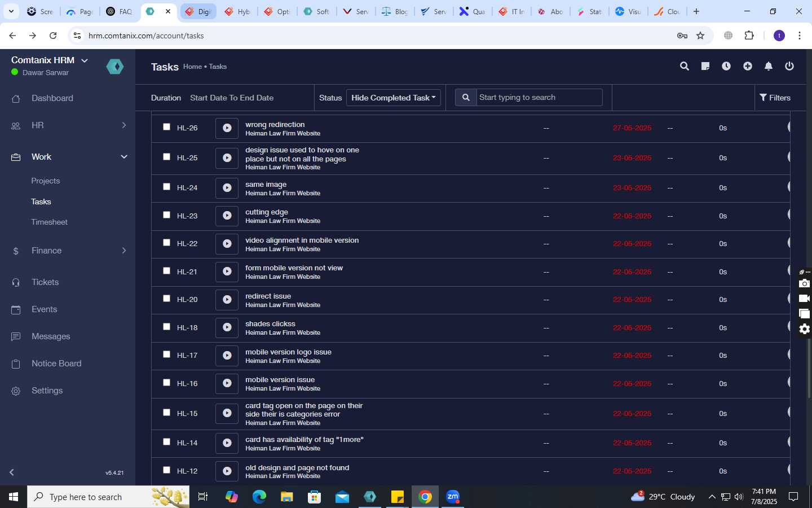Click the search magnifier icon beside search box
Screen dimensions: 812x508
(x=466, y=98)
